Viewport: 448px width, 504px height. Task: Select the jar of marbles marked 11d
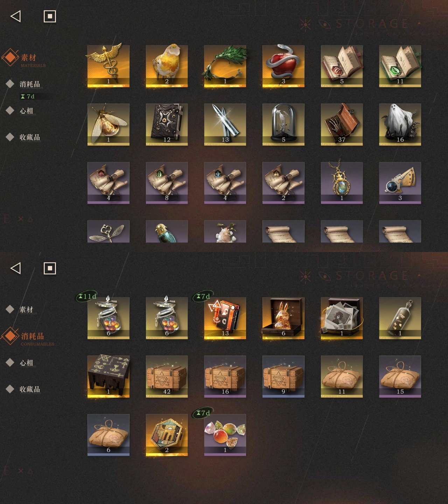pos(108,318)
